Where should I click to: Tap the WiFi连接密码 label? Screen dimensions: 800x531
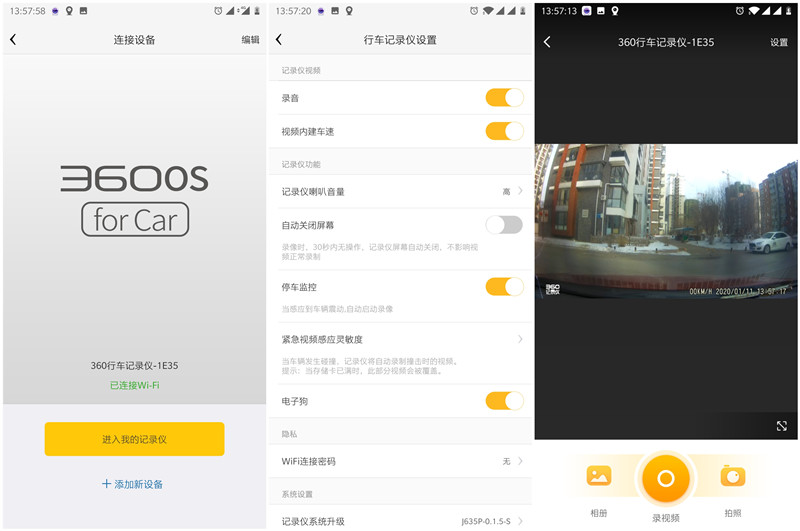click(x=309, y=461)
